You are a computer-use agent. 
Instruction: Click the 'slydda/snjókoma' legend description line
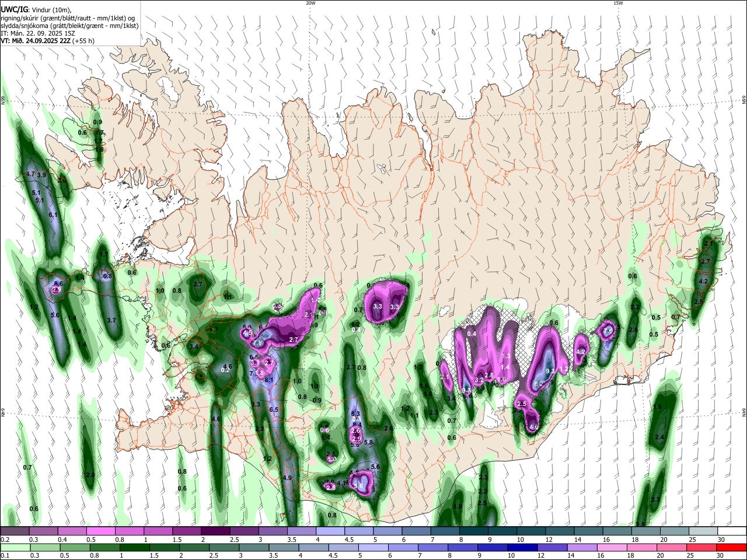[69, 26]
